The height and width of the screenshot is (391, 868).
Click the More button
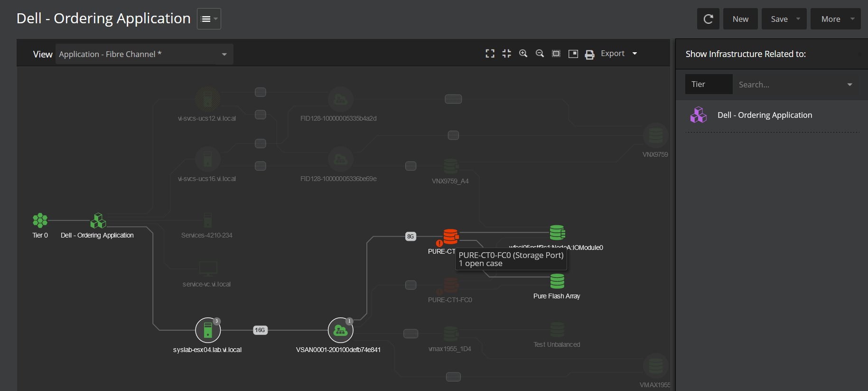point(831,19)
